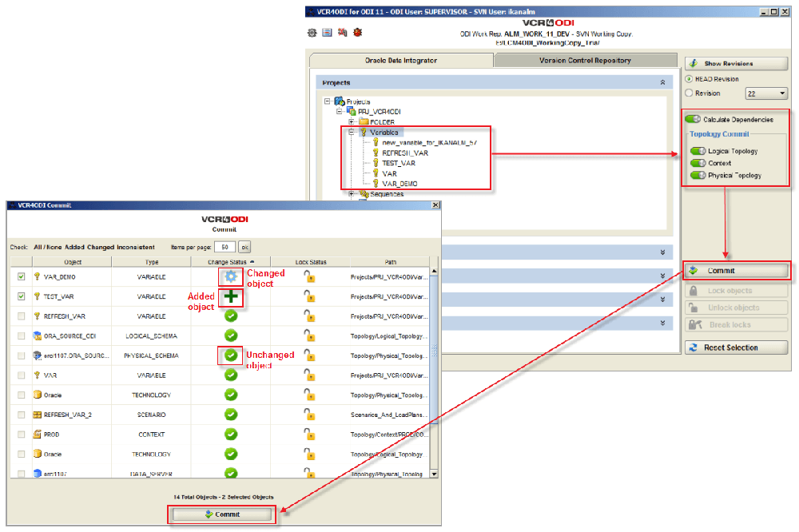Click the ORA_SOURCE_ODI logical schema icon
The height and width of the screenshot is (532, 799).
38,335
